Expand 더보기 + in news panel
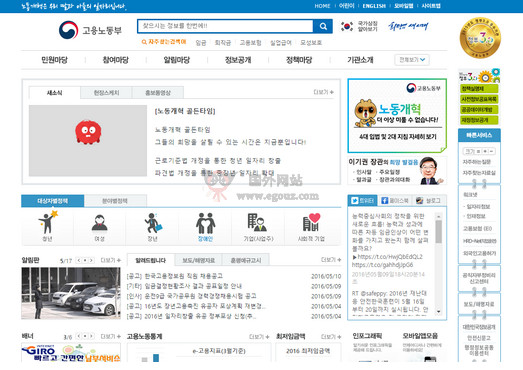 coord(323,92)
